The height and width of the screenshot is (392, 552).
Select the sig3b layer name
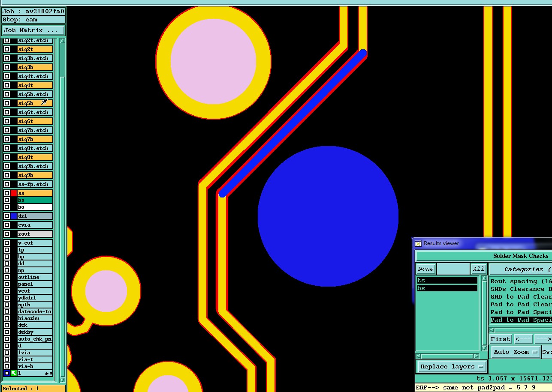pos(35,67)
